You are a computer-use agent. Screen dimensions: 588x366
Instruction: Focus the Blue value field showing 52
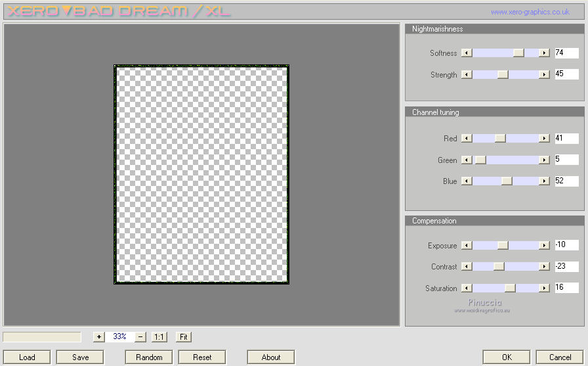566,181
